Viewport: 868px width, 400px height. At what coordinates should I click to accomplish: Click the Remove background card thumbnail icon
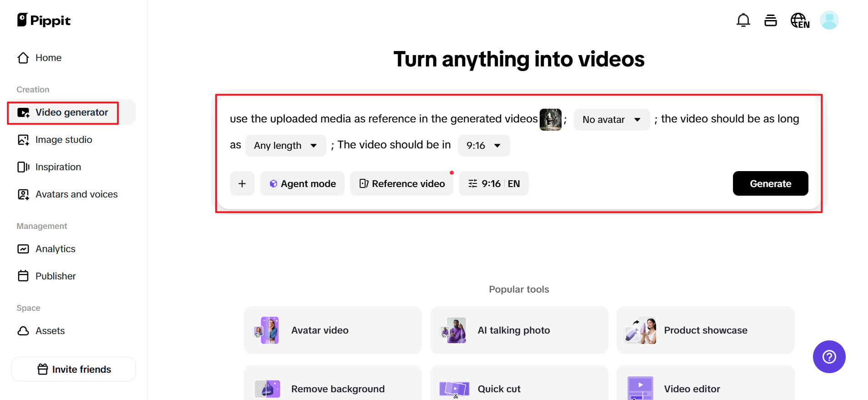(267, 389)
